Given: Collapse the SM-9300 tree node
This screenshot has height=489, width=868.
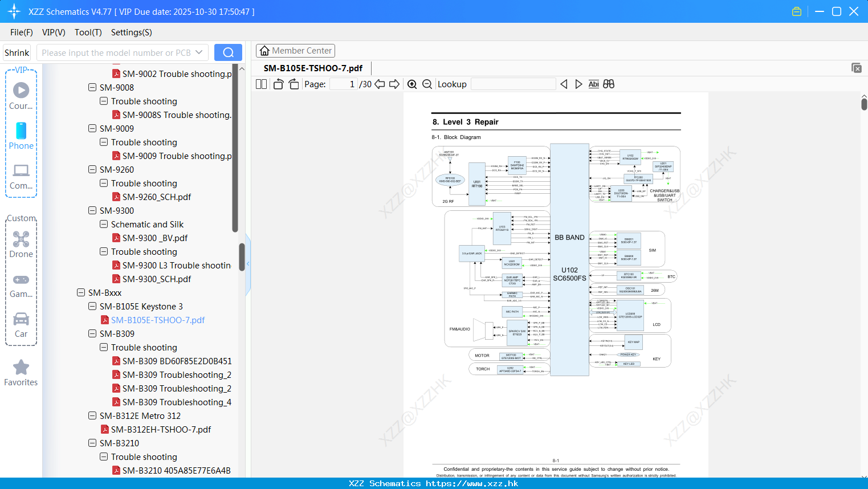Looking at the screenshot, I should pyautogui.click(x=92, y=210).
